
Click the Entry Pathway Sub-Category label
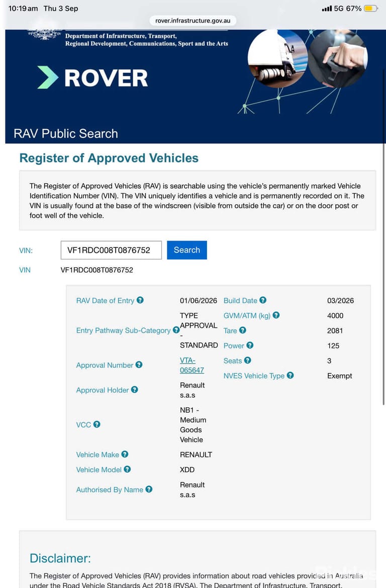click(123, 330)
